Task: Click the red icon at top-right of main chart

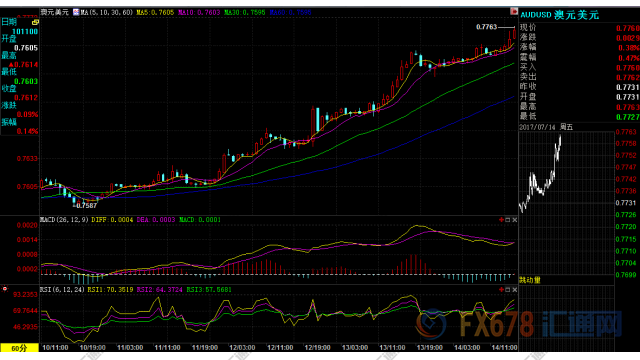Action: coord(514,11)
